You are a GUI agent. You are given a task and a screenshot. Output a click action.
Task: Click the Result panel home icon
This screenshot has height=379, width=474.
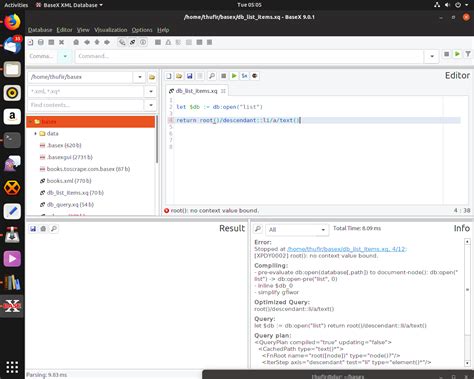43,229
